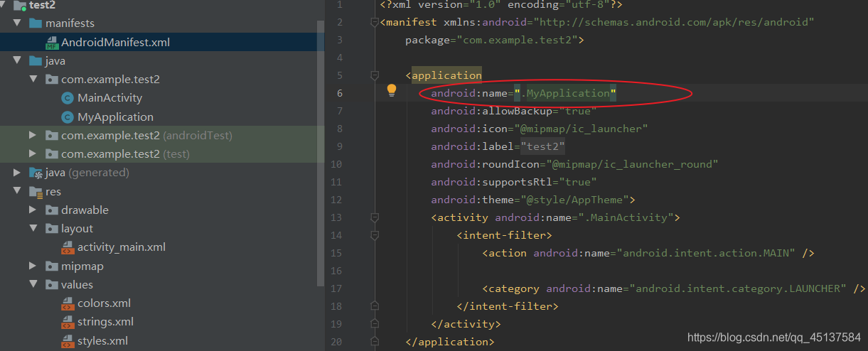
Task: Click the test2 module icon
Action: [x=19, y=5]
